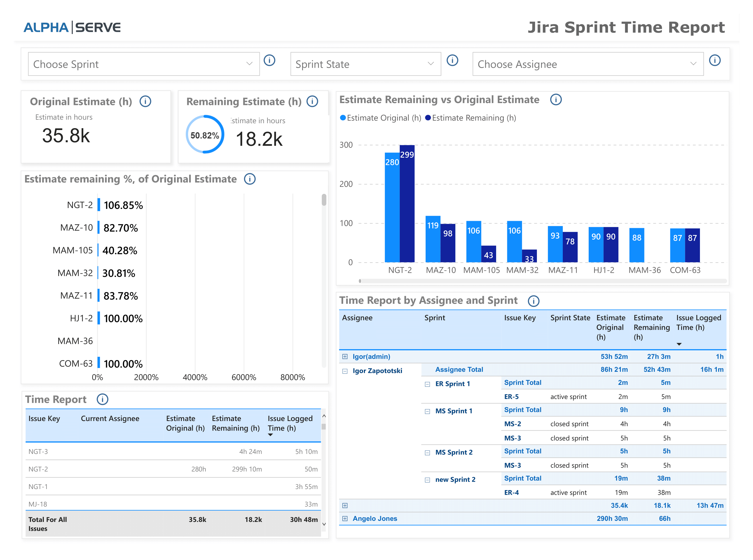Open the info tooltip for Choose Assignee filter
This screenshot has height=560, width=753.
[x=715, y=60]
